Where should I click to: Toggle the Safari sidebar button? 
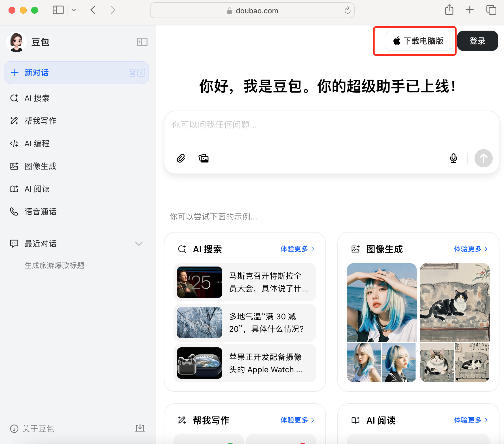(58, 10)
